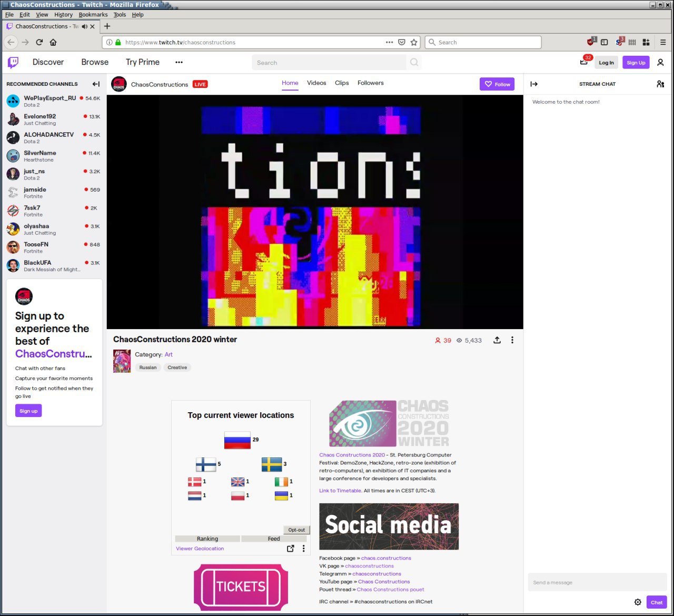Go back to previous page

11,42
